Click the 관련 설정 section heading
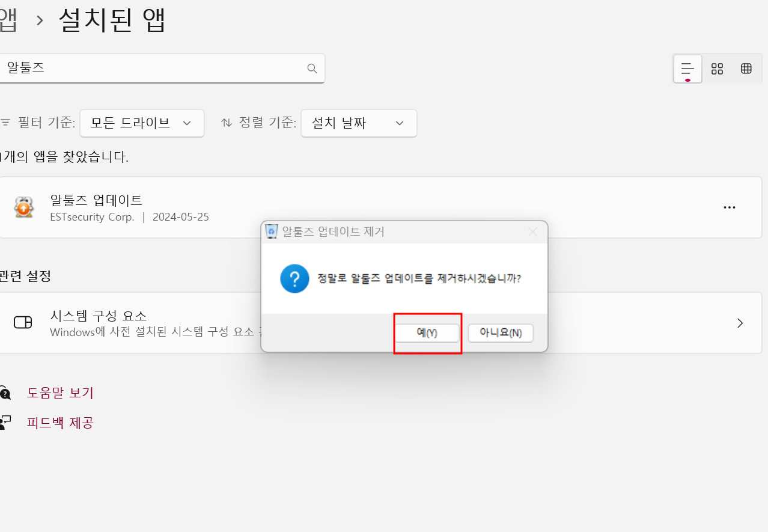 click(25, 276)
